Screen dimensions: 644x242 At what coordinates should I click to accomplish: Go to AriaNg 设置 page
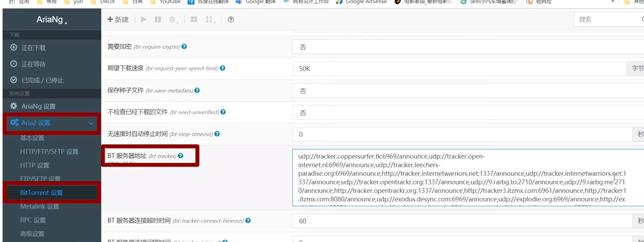[x=38, y=106]
